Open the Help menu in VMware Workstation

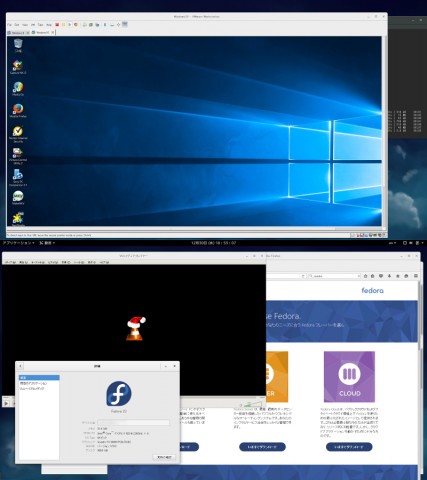49,25
